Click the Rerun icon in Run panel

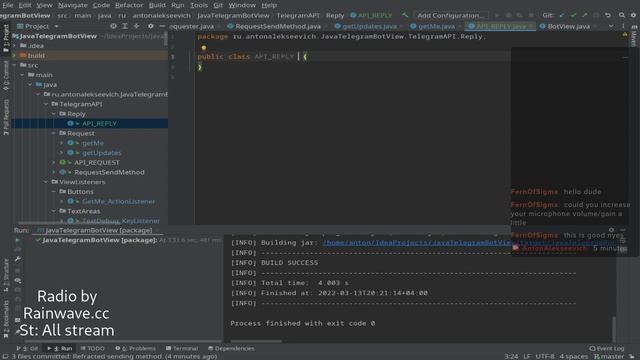[x=18, y=240]
